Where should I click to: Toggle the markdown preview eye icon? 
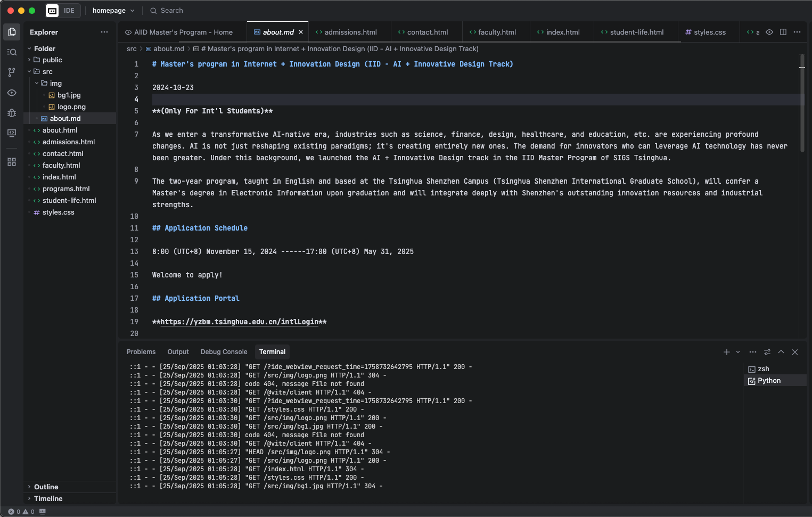click(769, 32)
